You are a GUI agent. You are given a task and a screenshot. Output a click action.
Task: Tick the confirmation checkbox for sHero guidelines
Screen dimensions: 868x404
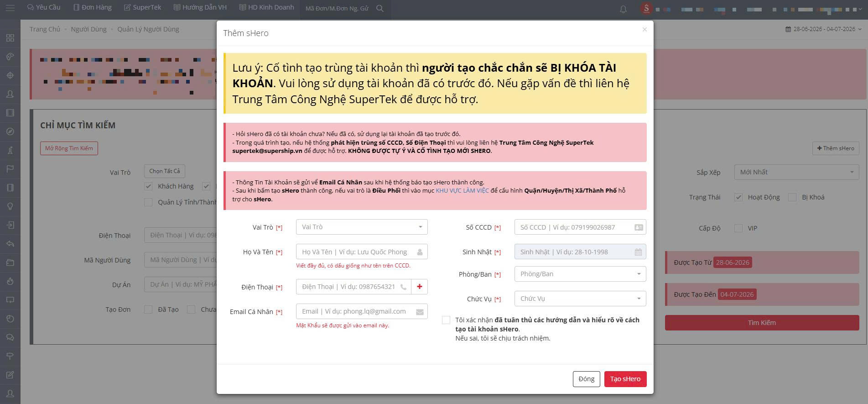point(446,320)
